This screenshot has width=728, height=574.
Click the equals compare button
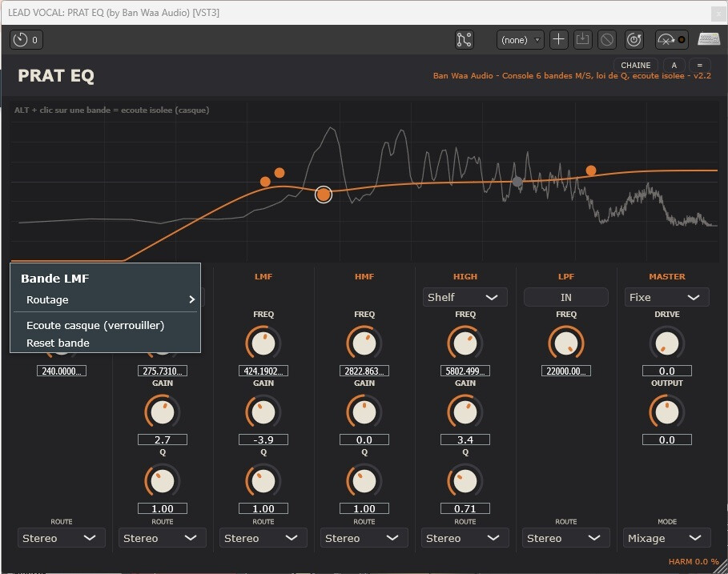pyautogui.click(x=699, y=66)
